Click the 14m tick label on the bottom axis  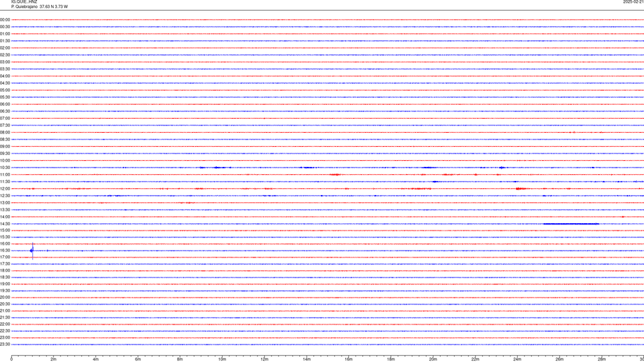[x=307, y=359]
